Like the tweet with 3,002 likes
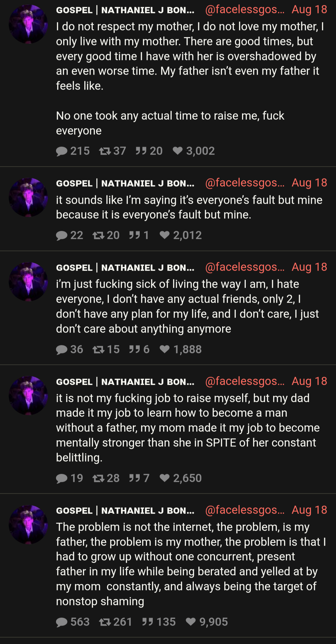The height and width of the screenshot is (644, 336). coord(178,151)
